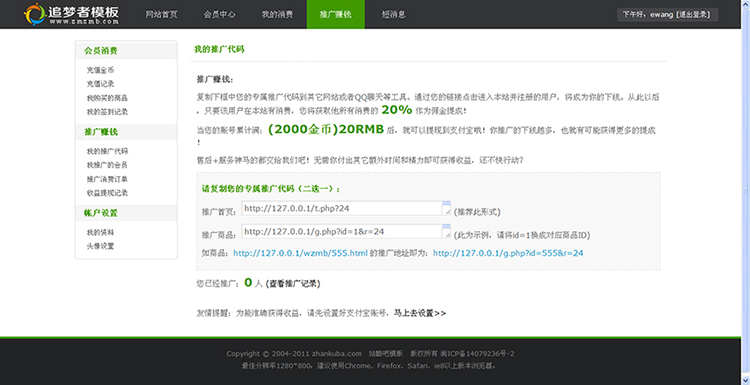The height and width of the screenshot is (385, 750).
Task: Click 查看推广记录 link
Action: click(293, 284)
